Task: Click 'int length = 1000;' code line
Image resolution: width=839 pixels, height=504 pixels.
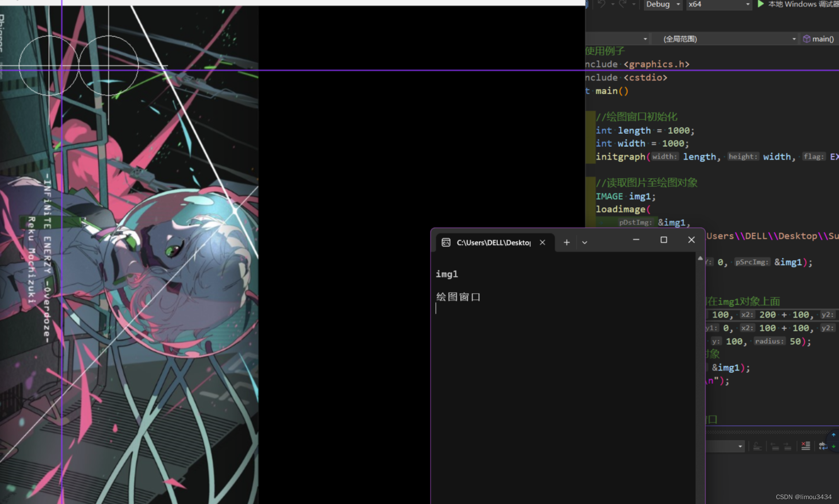Action: click(645, 130)
